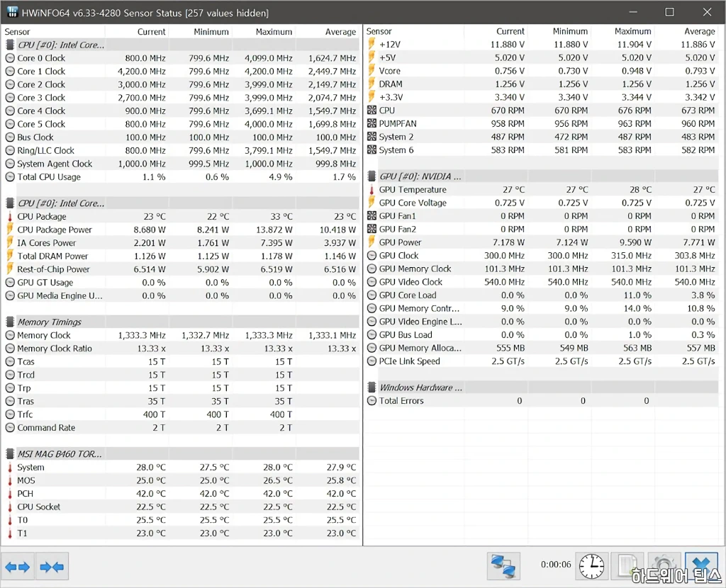Screen dimensions: 726x588
Task: Click the lightning icon beside GPU Power
Action: coord(372,242)
